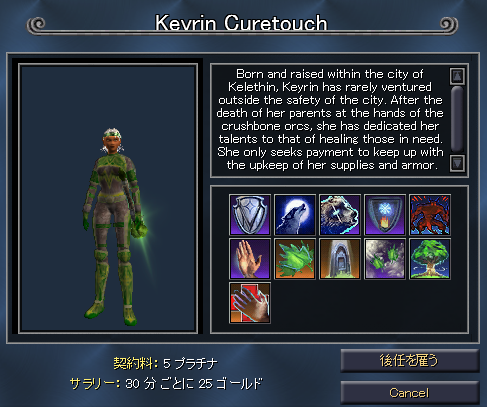Click the 後任を雇う hire button
Screen dimensions: 487x407
pyautogui.click(x=410, y=360)
